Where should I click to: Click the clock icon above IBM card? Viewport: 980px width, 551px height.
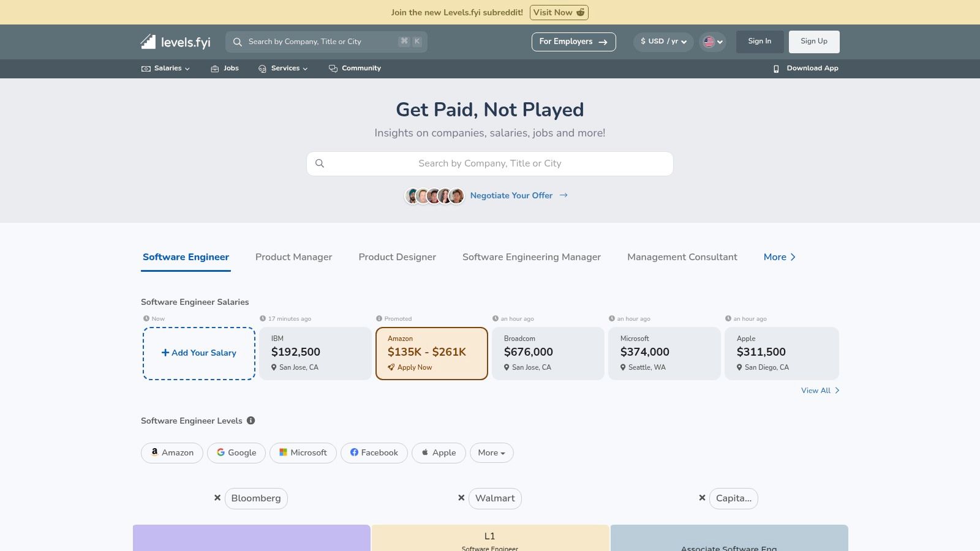coord(263,318)
